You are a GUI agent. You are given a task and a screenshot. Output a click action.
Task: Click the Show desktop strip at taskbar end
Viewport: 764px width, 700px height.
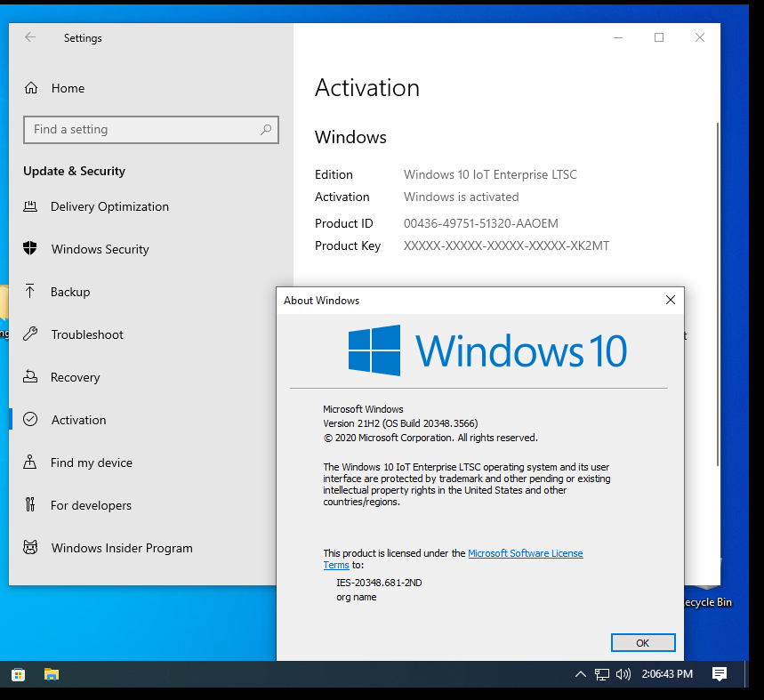746,674
